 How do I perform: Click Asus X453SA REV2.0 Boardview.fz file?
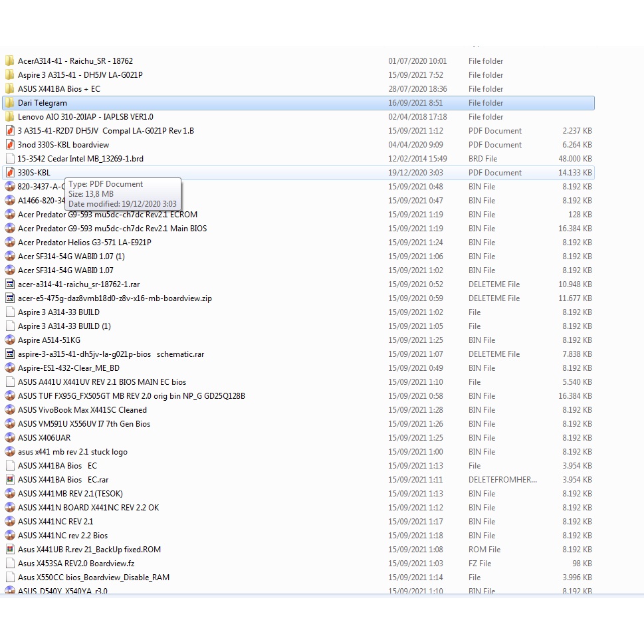(x=76, y=564)
